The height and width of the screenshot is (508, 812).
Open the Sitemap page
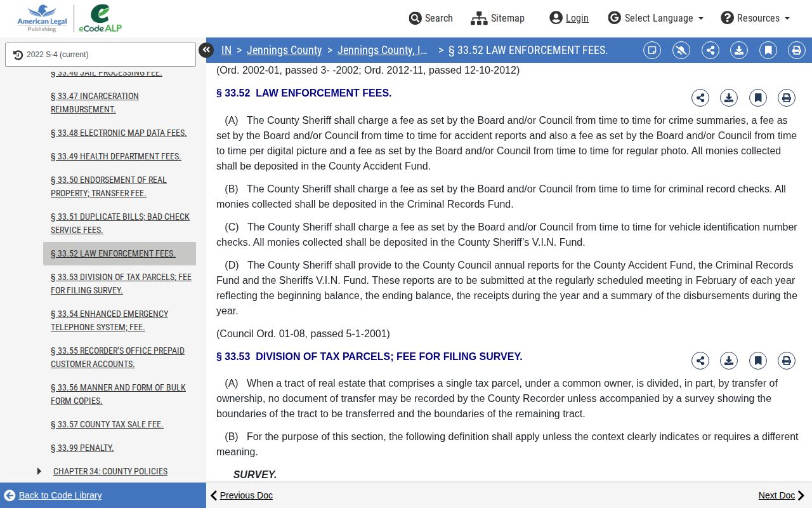498,18
